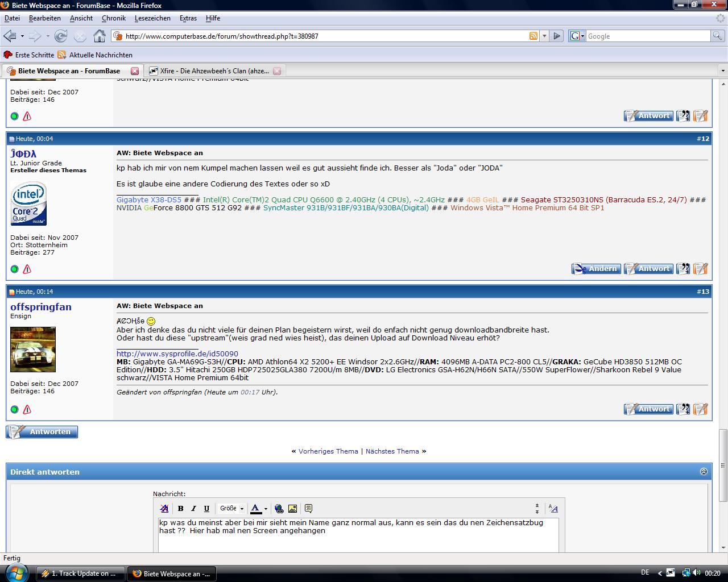728x582 pixels.
Task: Click the multi-quote icon in post #13
Action: tap(683, 409)
